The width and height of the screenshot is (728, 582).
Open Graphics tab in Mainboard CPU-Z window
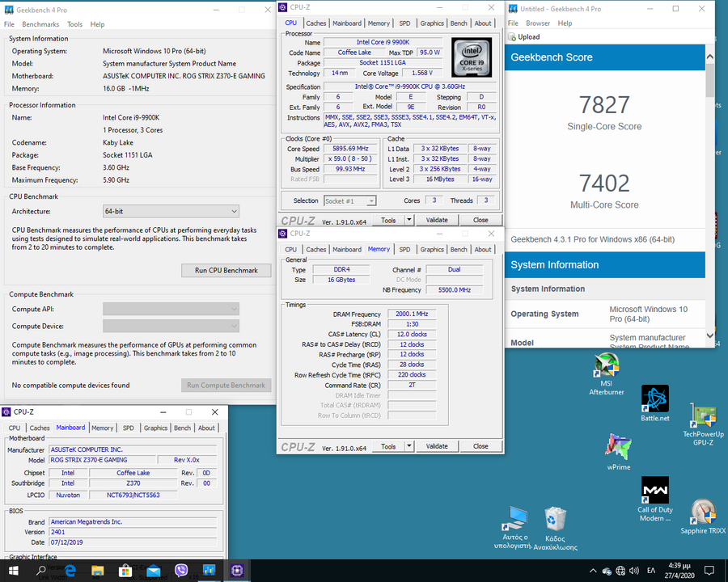[155, 428]
